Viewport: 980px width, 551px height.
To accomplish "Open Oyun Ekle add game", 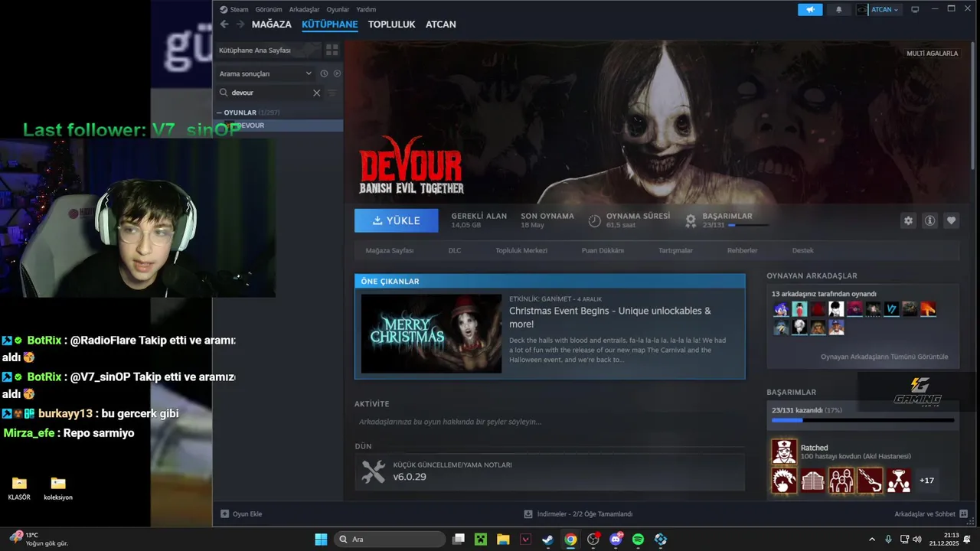I will [x=241, y=514].
